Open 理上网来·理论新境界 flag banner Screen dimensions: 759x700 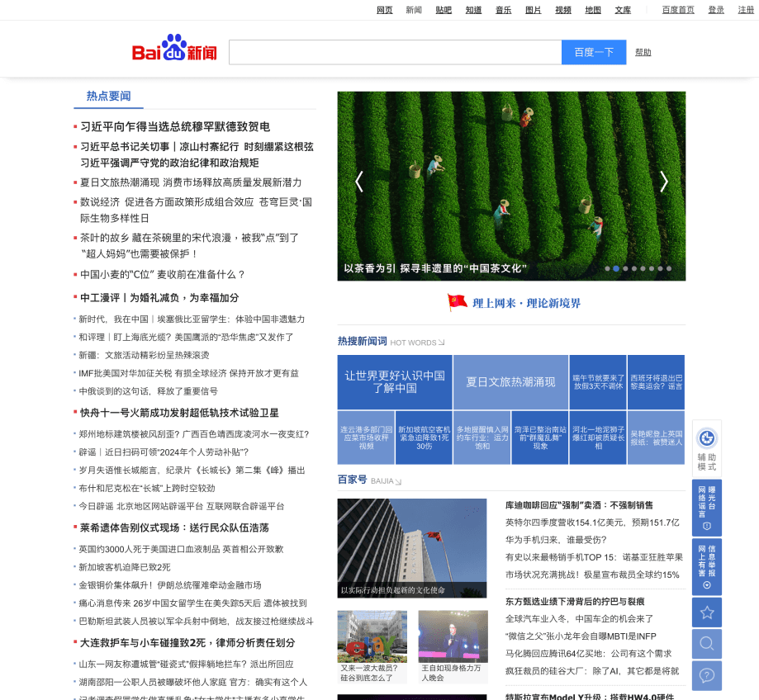pos(514,303)
